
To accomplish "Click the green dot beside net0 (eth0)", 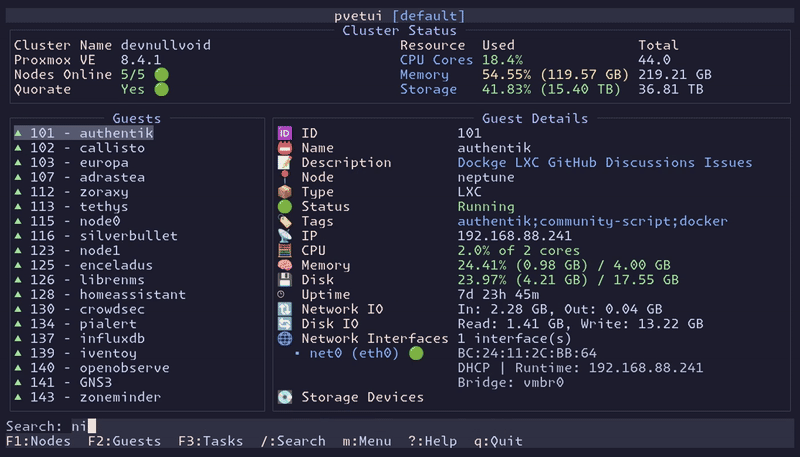I will tap(416, 353).
